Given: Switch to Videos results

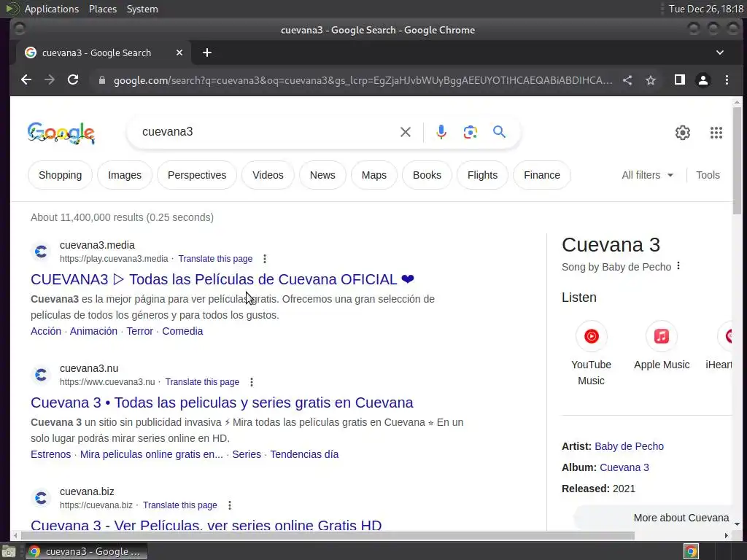Looking at the screenshot, I should point(268,175).
